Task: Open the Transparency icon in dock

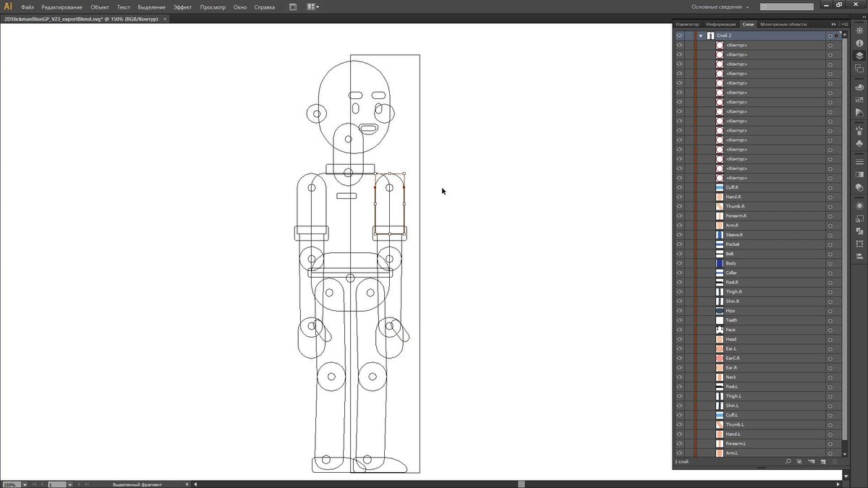Action: coord(859,187)
